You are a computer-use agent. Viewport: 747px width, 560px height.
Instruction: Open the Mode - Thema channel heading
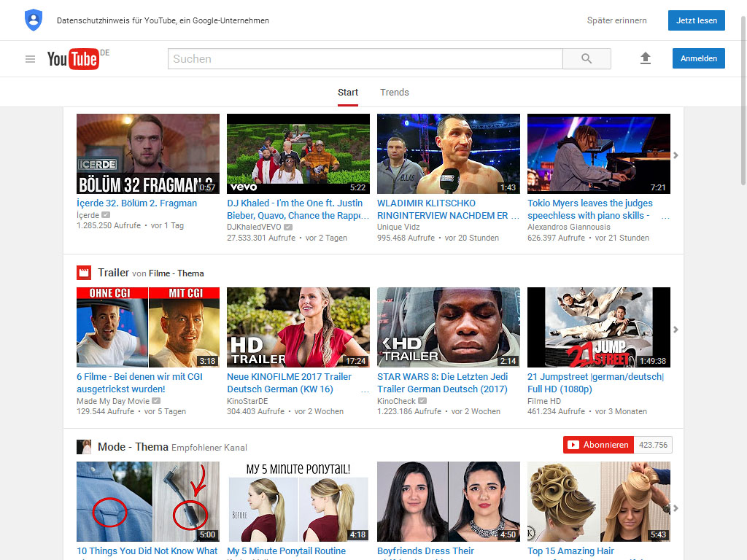(x=133, y=447)
